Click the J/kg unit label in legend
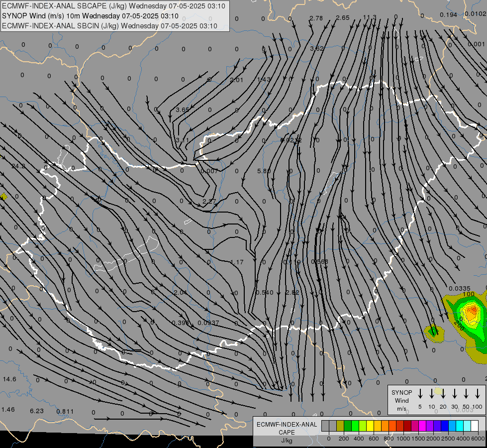This screenshot has height=448, width=487. (287, 441)
